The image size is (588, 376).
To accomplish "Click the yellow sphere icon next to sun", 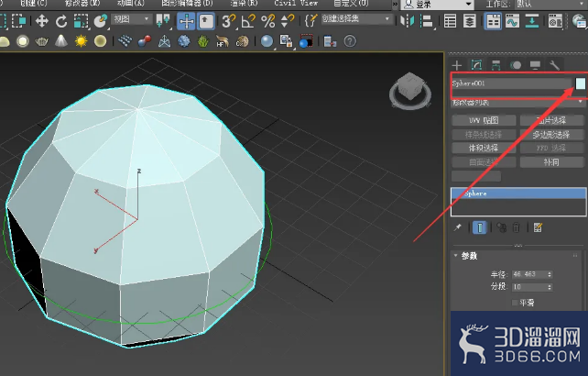I will [x=100, y=41].
